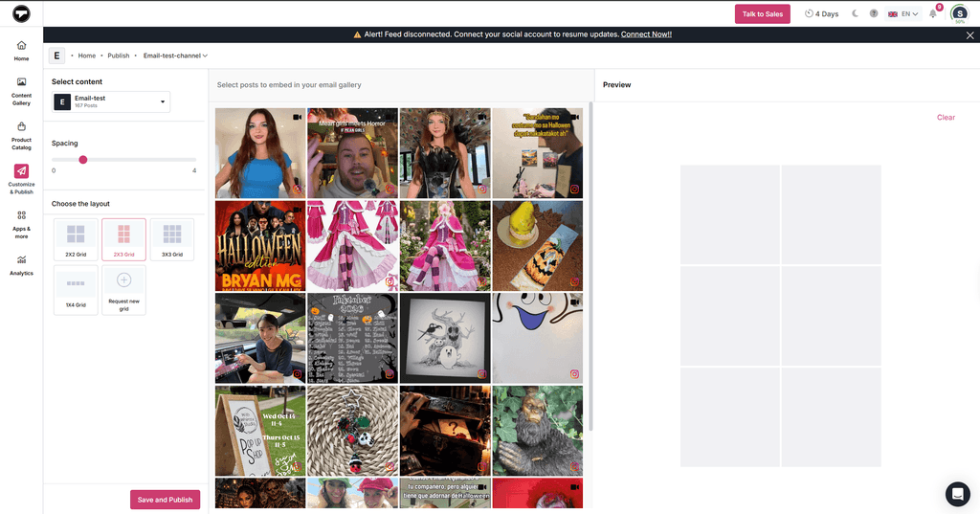Click the E workspace badge in breadcrumb
Screen dimensions: 980x514
pos(56,56)
